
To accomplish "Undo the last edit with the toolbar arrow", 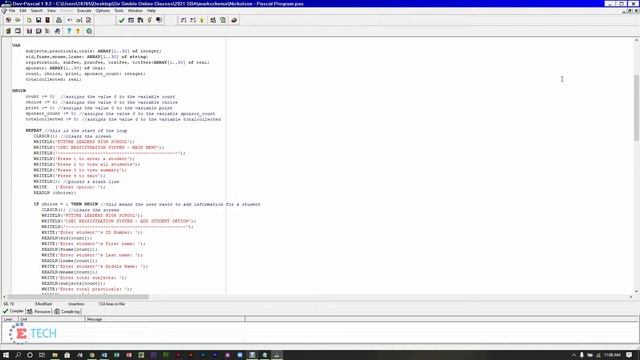I will pyautogui.click(x=70, y=20).
